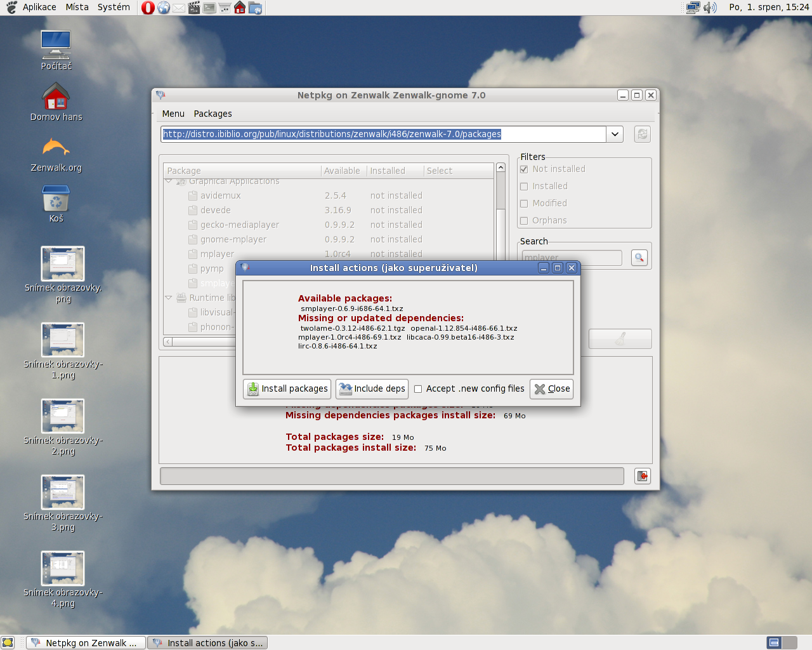The image size is (812, 650).
Task: Click the search magnifier button in Netpkg
Action: 639,257
